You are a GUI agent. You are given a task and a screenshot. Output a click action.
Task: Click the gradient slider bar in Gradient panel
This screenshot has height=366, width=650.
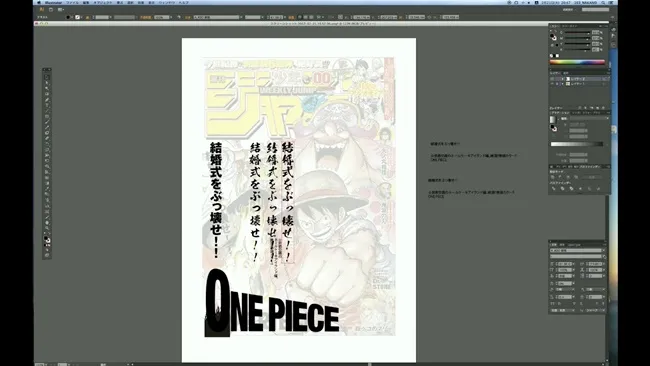577,144
